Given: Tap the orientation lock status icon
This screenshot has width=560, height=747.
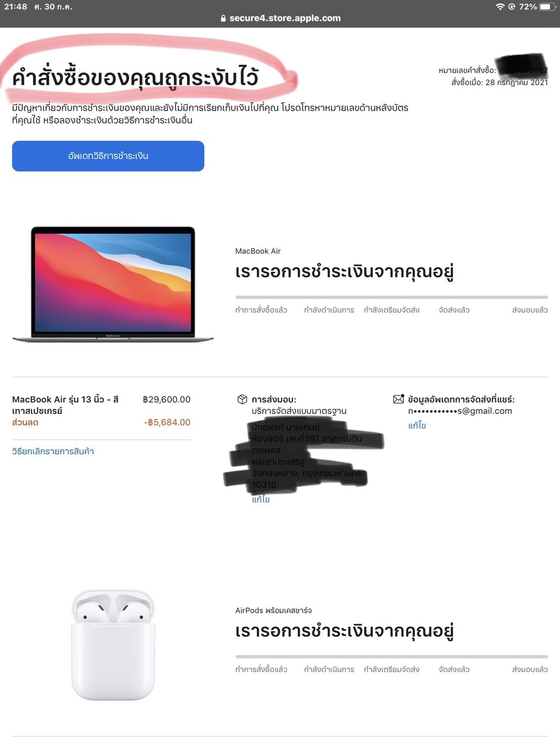Looking at the screenshot, I should pyautogui.click(x=511, y=7).
